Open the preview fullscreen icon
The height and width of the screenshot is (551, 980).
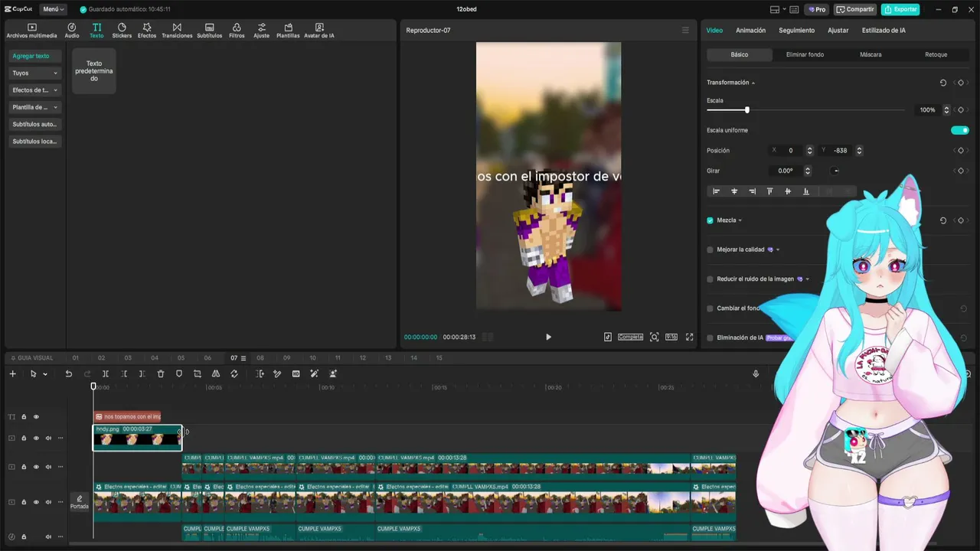(689, 337)
